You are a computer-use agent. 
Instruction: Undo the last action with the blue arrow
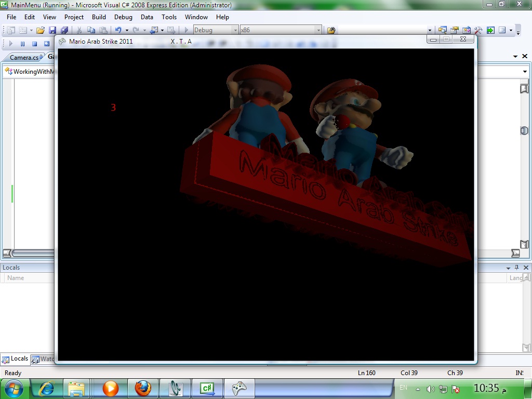click(118, 30)
